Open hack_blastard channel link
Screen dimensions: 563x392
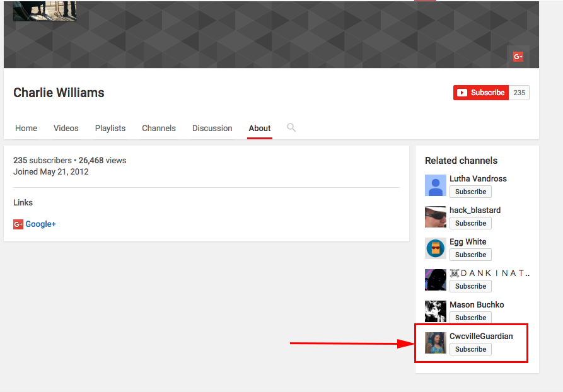click(x=475, y=210)
